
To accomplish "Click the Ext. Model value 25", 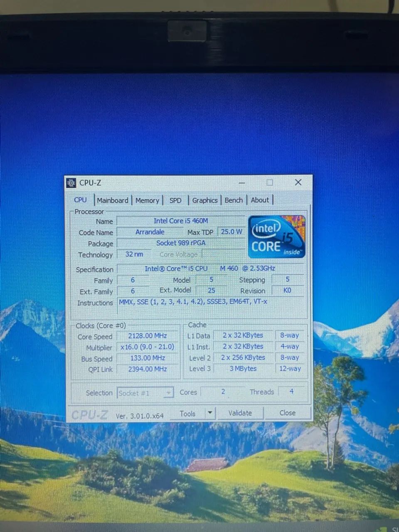I will (212, 291).
